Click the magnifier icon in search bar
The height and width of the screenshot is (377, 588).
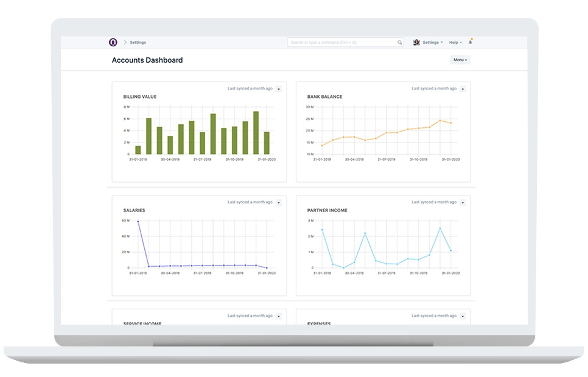click(x=400, y=43)
